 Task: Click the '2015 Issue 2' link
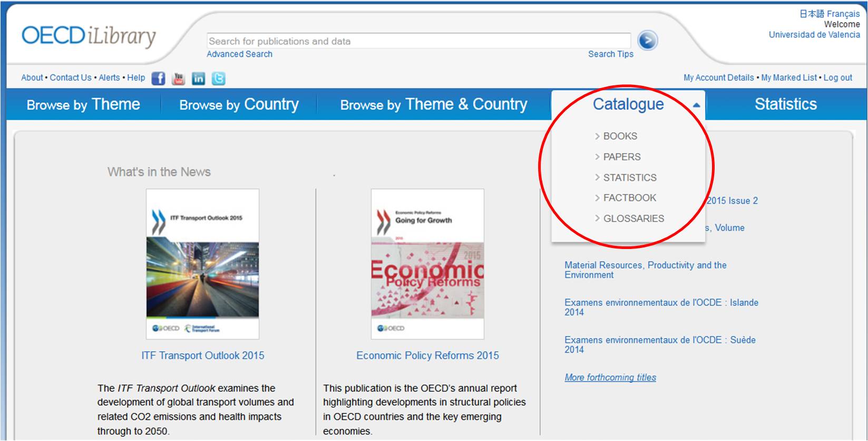click(x=732, y=200)
